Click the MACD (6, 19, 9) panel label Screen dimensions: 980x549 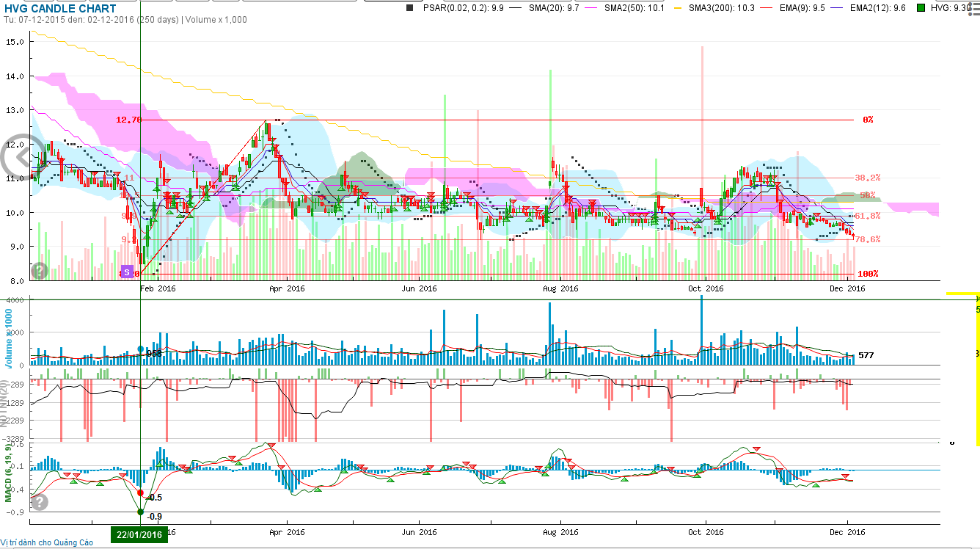coord(7,473)
